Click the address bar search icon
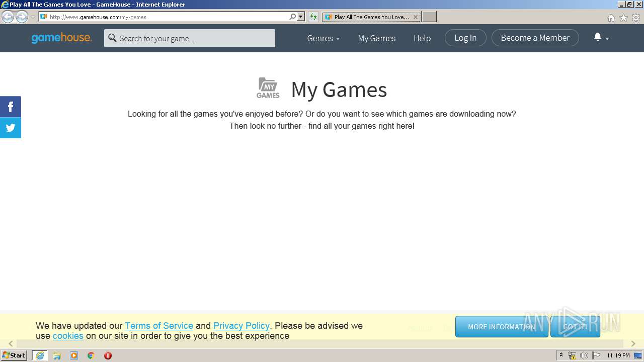 [293, 17]
